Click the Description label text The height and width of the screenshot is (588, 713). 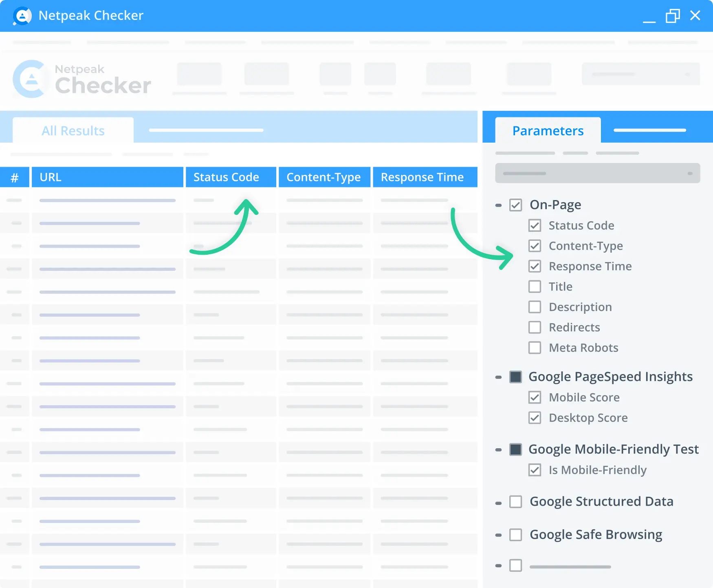(580, 307)
